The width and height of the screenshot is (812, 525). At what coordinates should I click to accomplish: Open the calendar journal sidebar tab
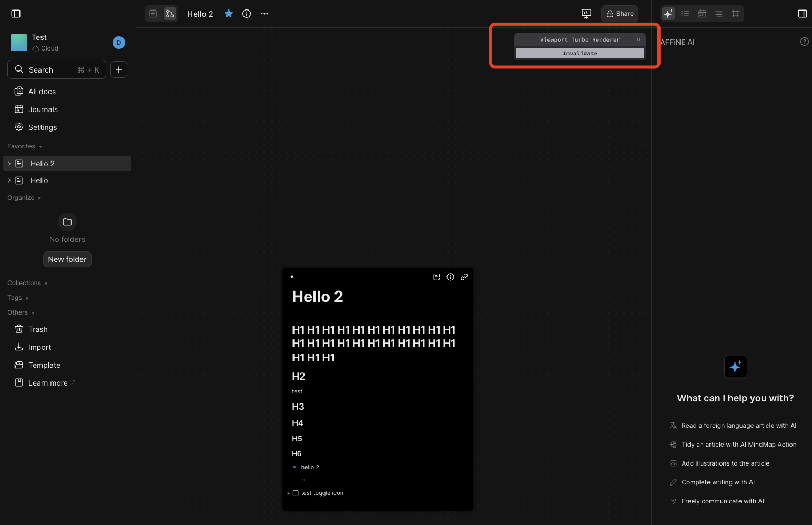point(702,14)
